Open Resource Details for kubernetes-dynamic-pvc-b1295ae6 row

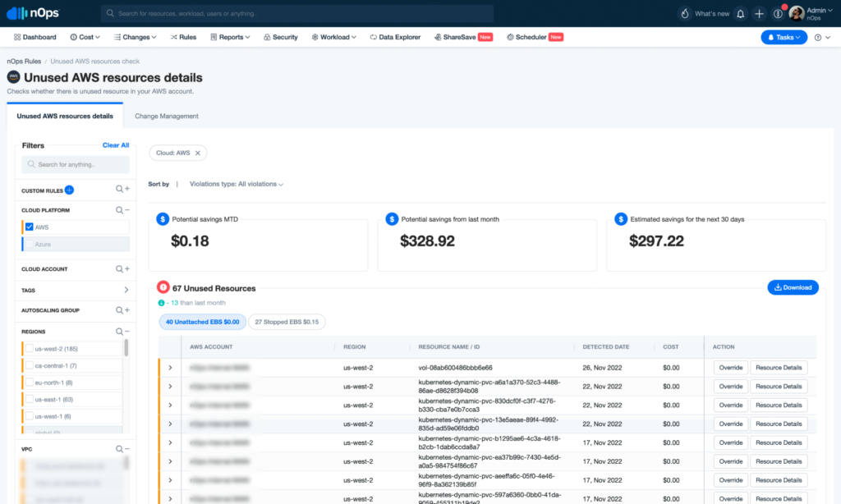[x=779, y=443]
